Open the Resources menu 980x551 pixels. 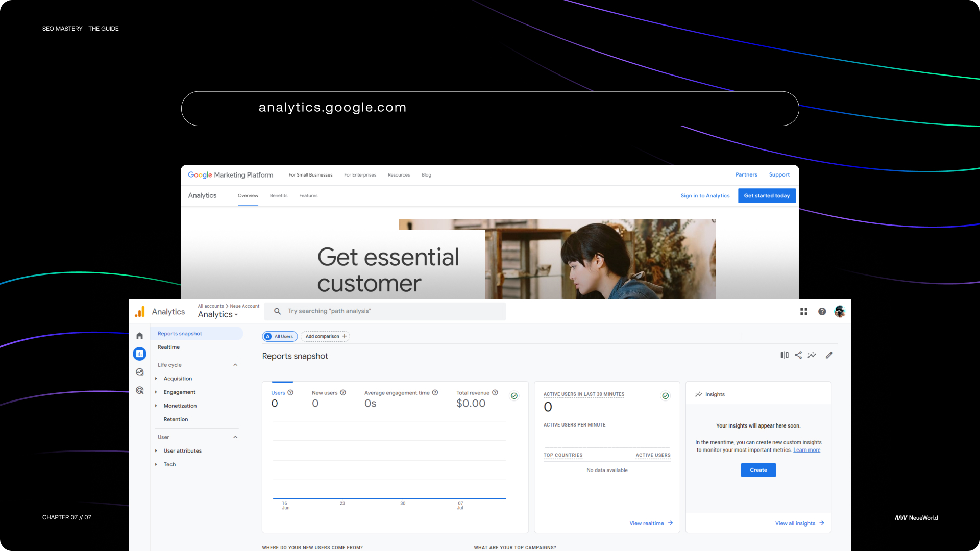point(399,175)
